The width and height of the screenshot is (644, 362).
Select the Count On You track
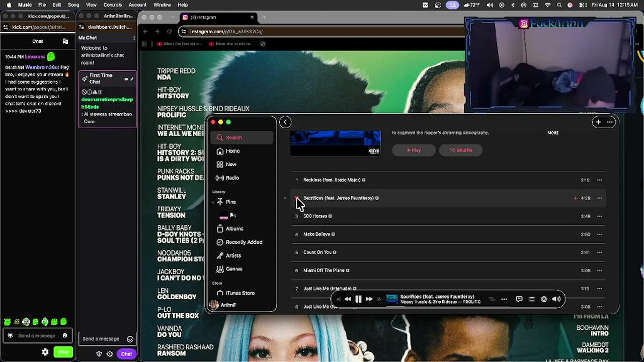tap(448, 252)
